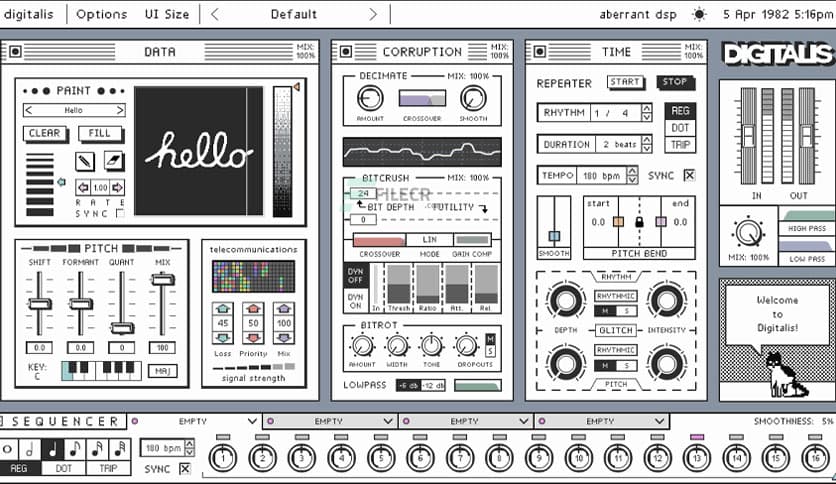The height and width of the screenshot is (484, 836).
Task: Select thirty-second note division in sequencer
Action: 120,449
